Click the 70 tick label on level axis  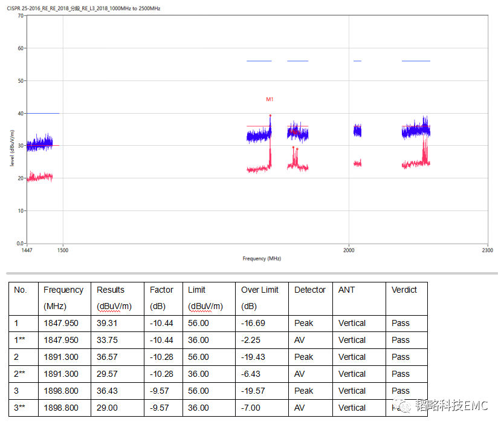21,16
